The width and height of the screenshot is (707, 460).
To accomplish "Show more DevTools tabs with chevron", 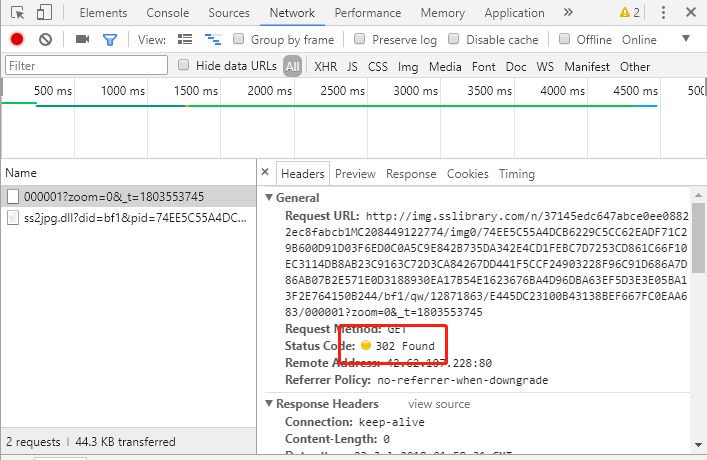I will (x=568, y=13).
